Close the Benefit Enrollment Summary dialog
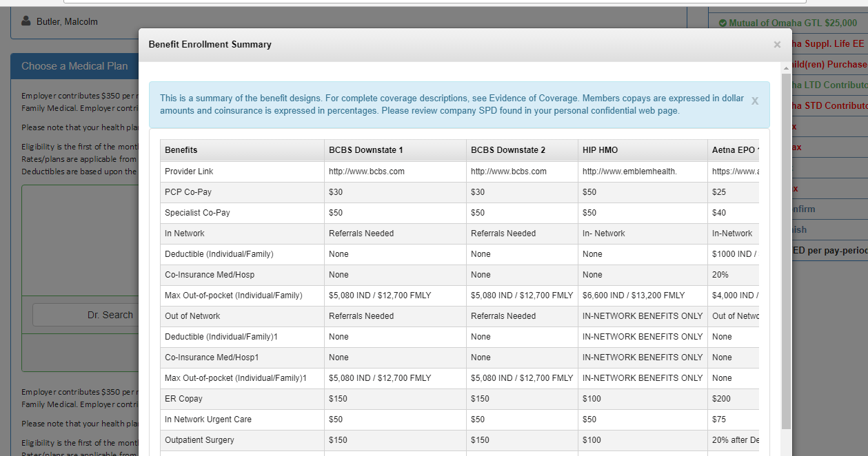Screen dimensions: 868x456 coord(777,45)
